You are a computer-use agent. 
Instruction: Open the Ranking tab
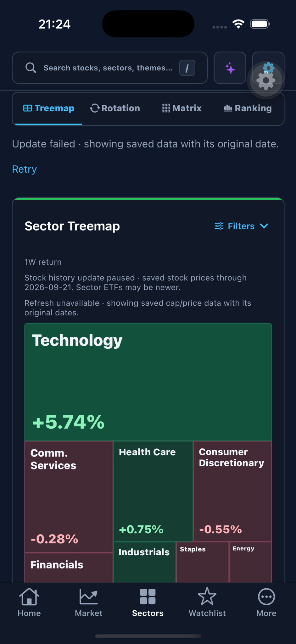pos(248,108)
